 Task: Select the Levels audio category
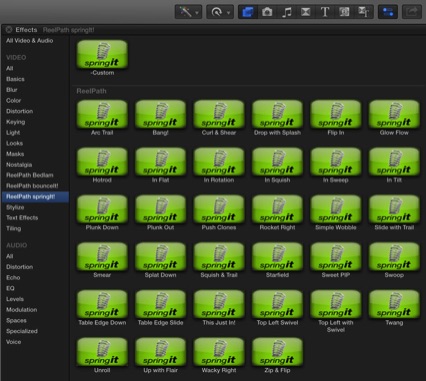(x=15, y=299)
